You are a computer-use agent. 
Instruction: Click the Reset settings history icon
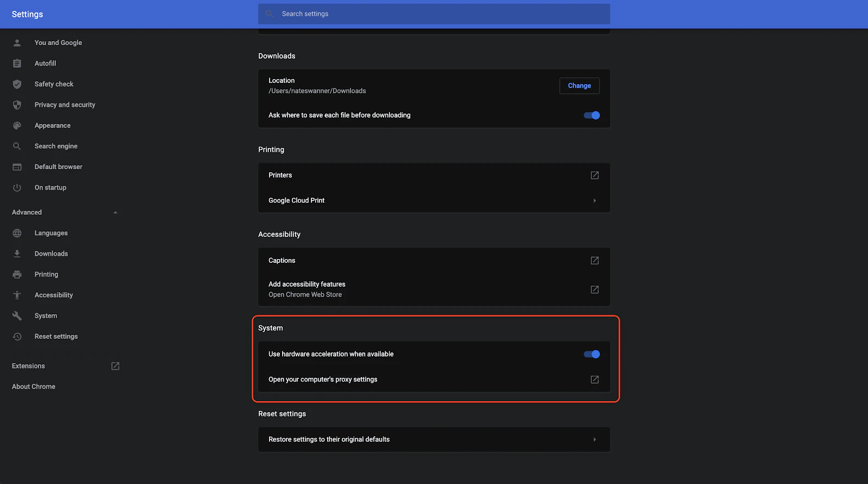(17, 337)
